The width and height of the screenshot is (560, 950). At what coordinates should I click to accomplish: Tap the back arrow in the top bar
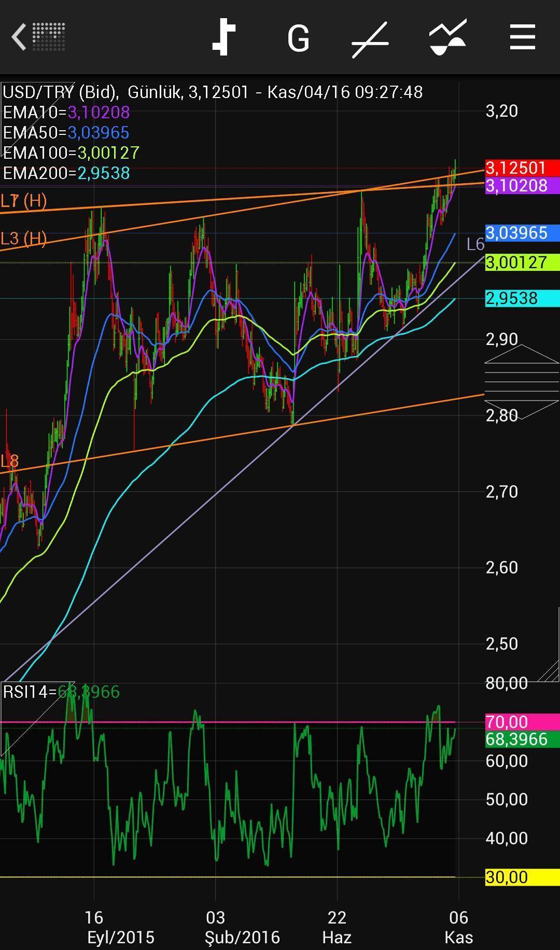point(20,37)
